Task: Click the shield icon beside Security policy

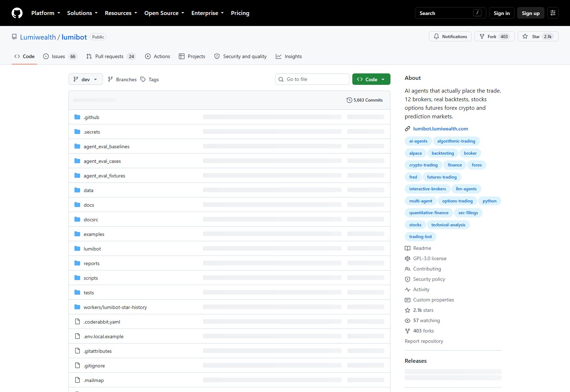Action: pos(408,279)
